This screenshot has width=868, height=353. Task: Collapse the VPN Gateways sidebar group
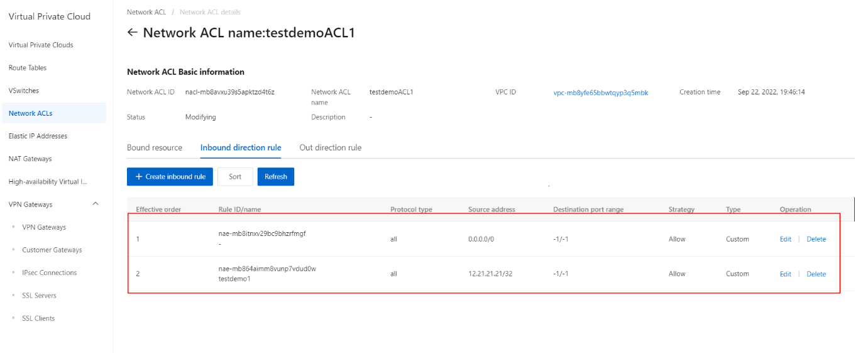coord(96,204)
